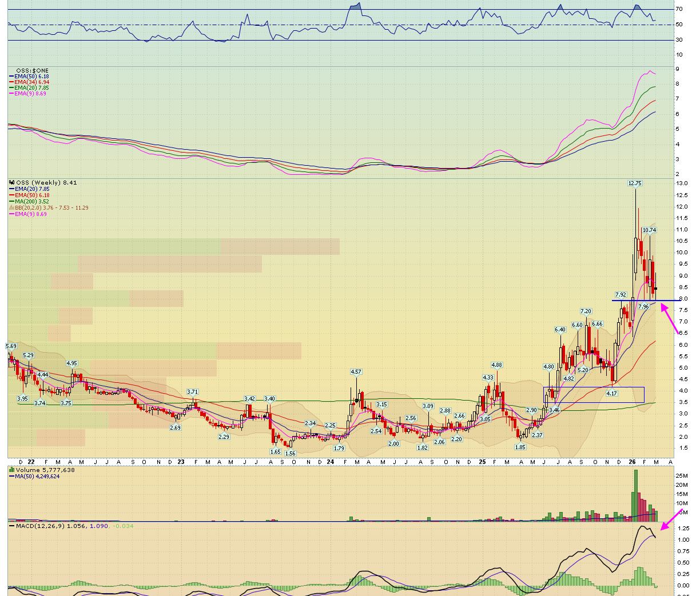
Task: Select the 25M volume axis value
Action: (682, 476)
